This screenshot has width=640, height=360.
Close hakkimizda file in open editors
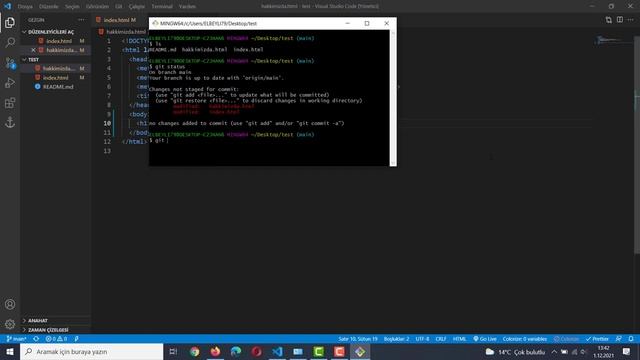point(33,50)
